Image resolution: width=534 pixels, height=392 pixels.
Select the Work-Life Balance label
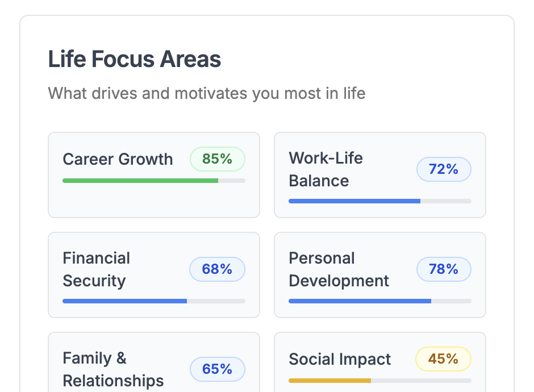326,169
